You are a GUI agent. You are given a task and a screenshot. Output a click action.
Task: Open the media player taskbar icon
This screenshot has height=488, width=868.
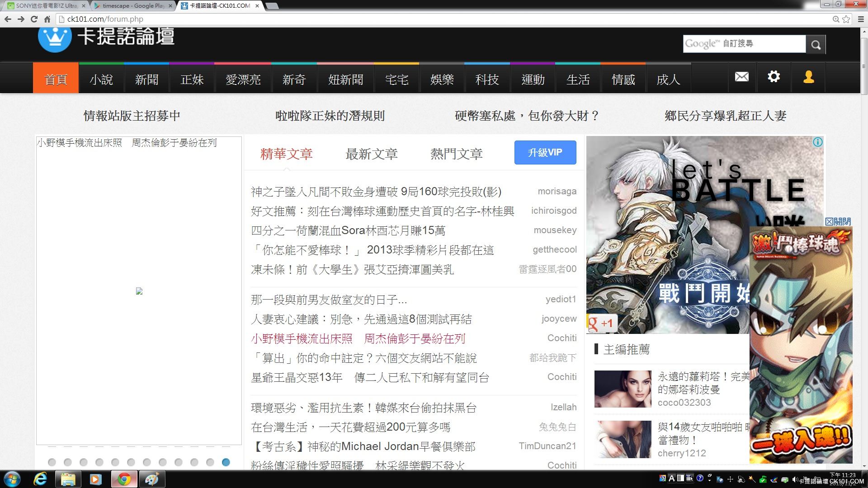tap(95, 479)
